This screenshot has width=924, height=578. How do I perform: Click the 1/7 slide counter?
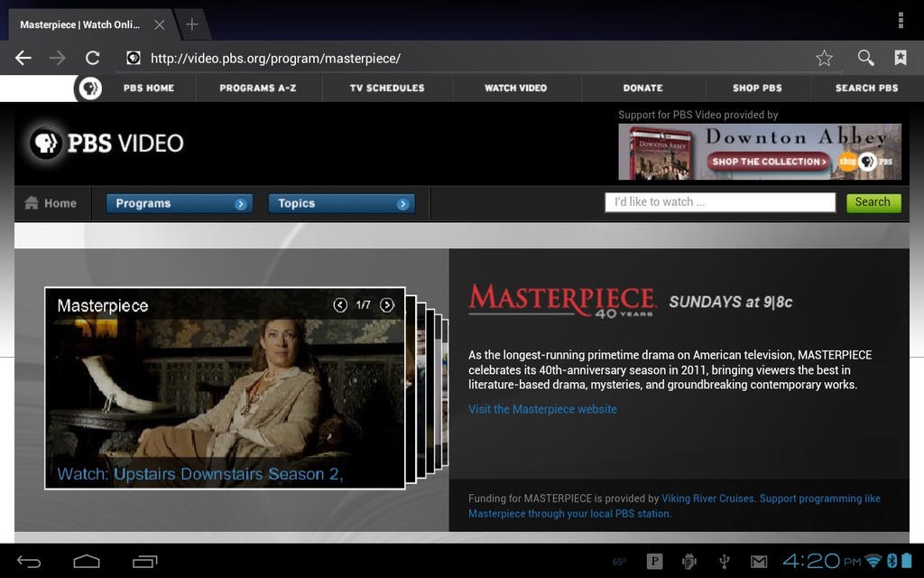[363, 305]
